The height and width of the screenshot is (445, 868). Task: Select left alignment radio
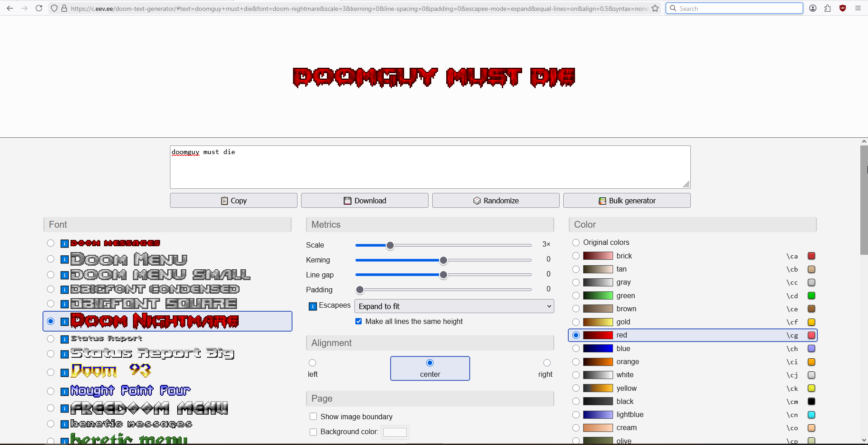click(312, 363)
